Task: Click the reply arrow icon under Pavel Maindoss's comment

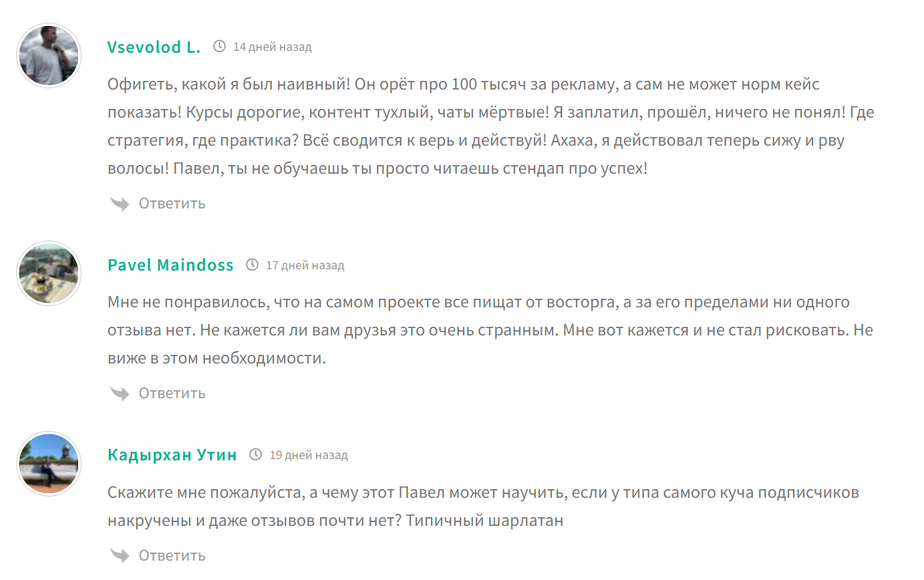Action: (x=120, y=394)
